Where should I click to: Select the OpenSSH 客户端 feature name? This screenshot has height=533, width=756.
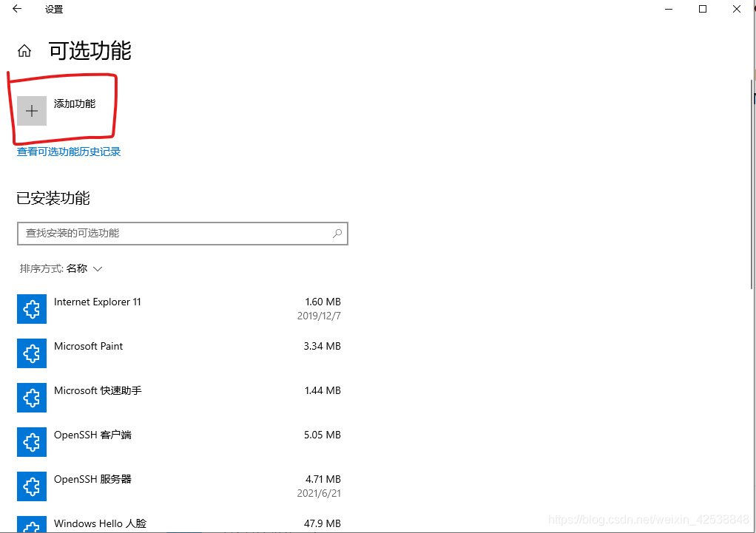tap(92, 435)
